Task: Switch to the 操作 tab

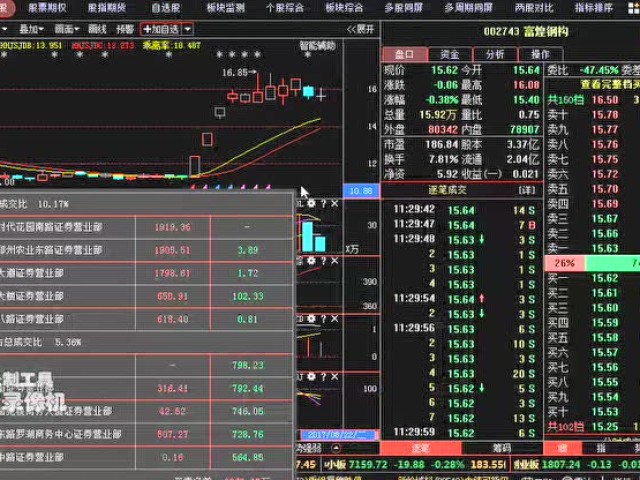Action: pos(540,55)
